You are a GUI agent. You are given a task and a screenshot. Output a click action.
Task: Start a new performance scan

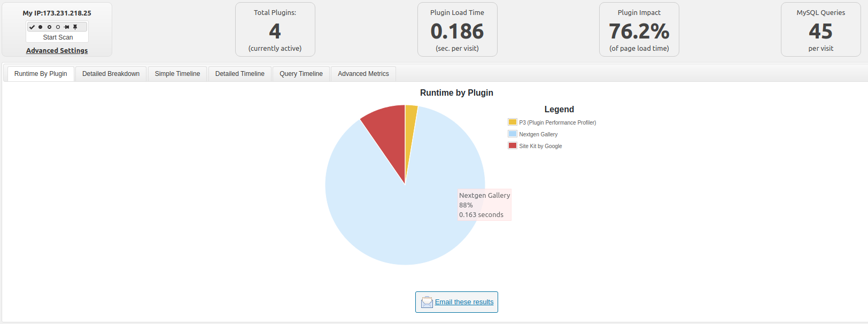pos(58,37)
